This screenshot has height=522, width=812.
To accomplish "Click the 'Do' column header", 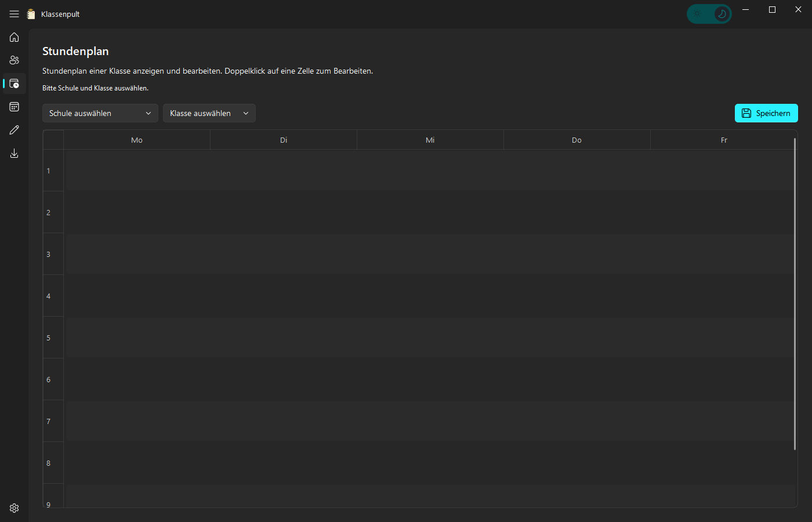I will [577, 140].
